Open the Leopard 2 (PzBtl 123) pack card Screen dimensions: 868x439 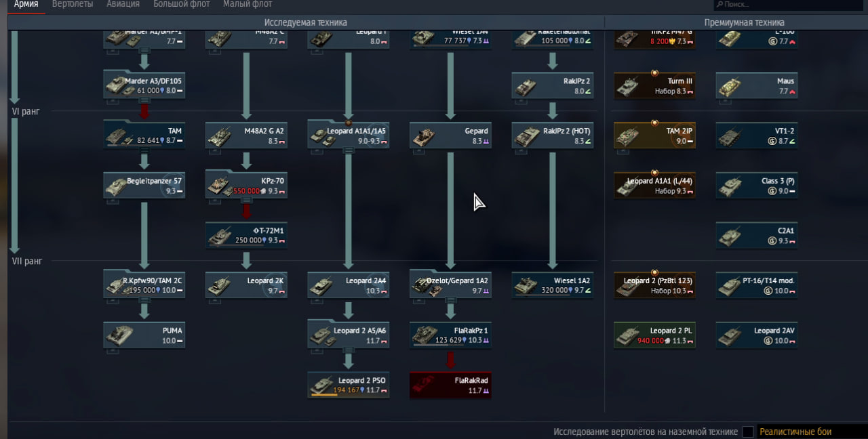pyautogui.click(x=654, y=285)
